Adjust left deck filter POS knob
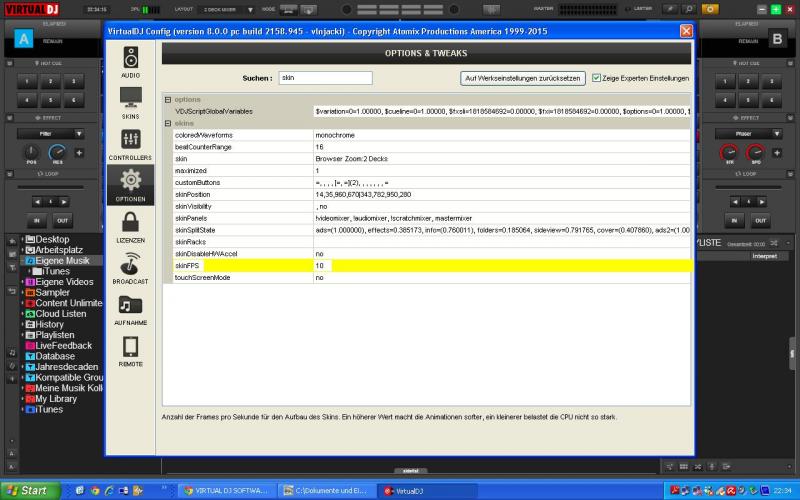800x500 pixels. [x=31, y=152]
